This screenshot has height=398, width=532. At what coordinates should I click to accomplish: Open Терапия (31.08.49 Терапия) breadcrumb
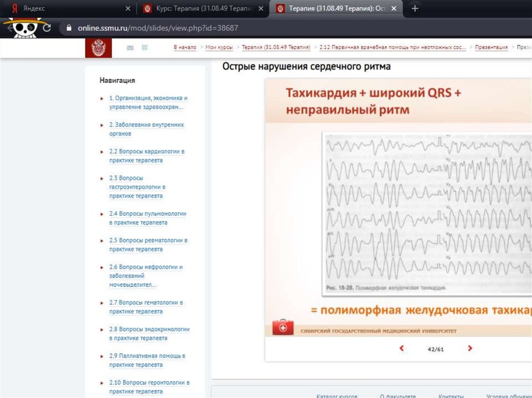pyautogui.click(x=276, y=47)
